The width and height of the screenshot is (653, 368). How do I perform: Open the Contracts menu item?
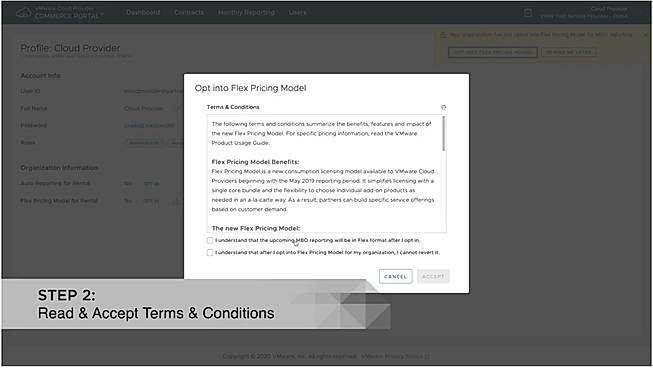189,12
